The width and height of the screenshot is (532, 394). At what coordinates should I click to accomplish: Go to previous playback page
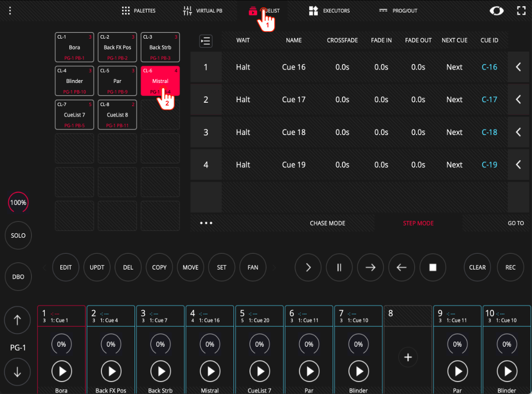pos(18,320)
